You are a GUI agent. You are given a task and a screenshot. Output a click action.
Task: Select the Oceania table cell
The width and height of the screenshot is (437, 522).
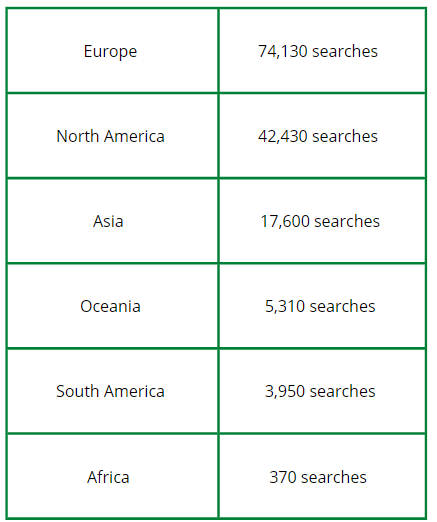click(x=112, y=306)
